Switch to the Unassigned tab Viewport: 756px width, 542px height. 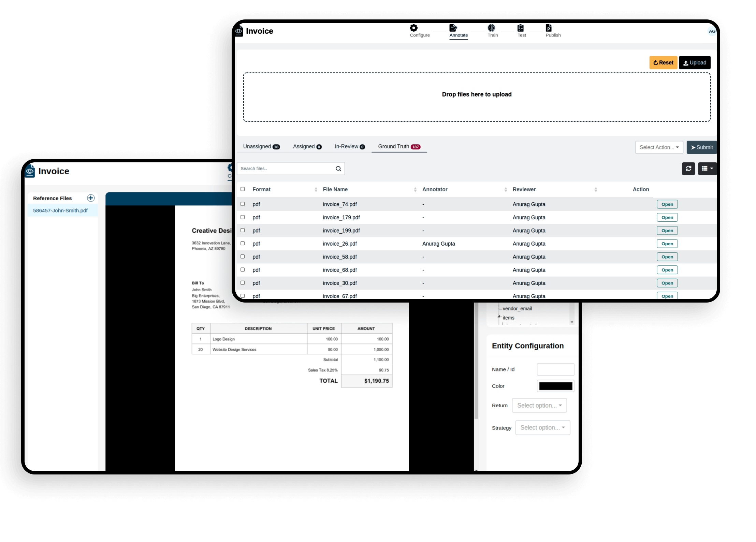(x=261, y=147)
